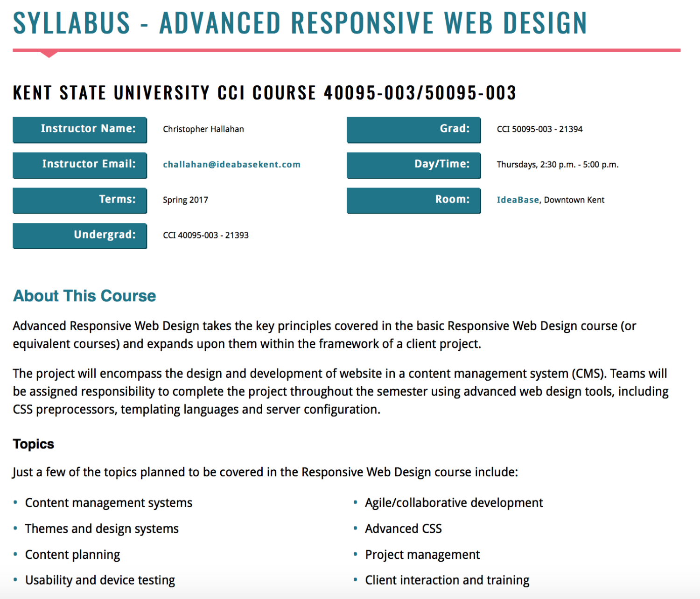Click the Client interaction and training bullet
The image size is (700, 599).
click(x=447, y=580)
